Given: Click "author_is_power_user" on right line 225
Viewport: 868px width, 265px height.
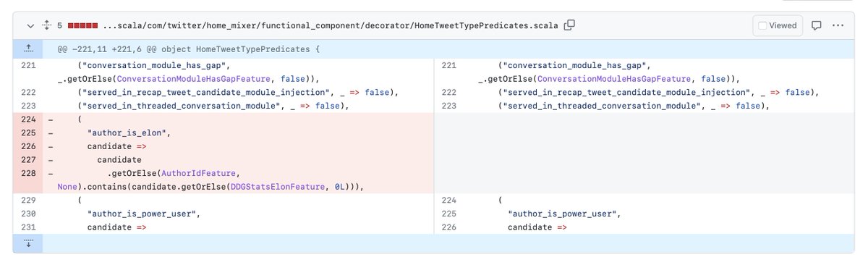Looking at the screenshot, I should [561, 214].
